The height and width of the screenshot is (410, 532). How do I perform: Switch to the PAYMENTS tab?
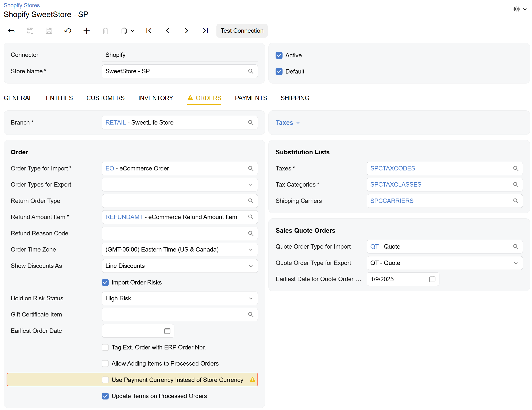click(251, 98)
